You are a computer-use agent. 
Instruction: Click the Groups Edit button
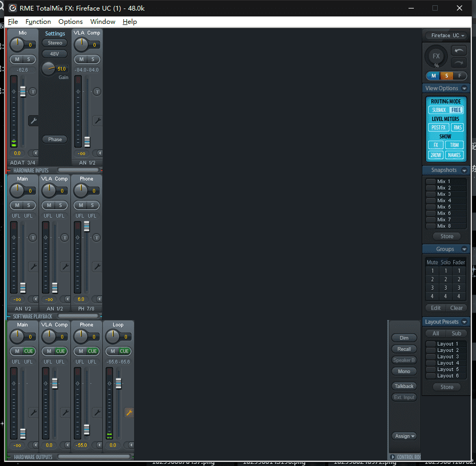(x=436, y=308)
